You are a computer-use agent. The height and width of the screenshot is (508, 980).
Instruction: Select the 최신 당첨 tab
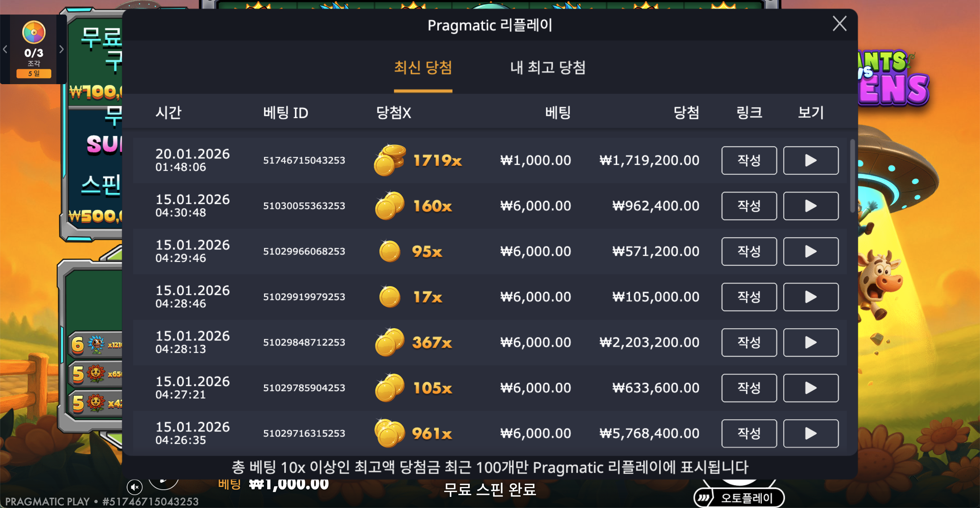pos(423,68)
